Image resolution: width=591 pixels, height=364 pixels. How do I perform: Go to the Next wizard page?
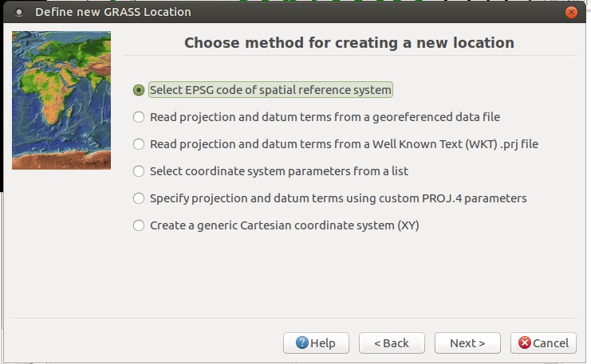[x=467, y=343]
